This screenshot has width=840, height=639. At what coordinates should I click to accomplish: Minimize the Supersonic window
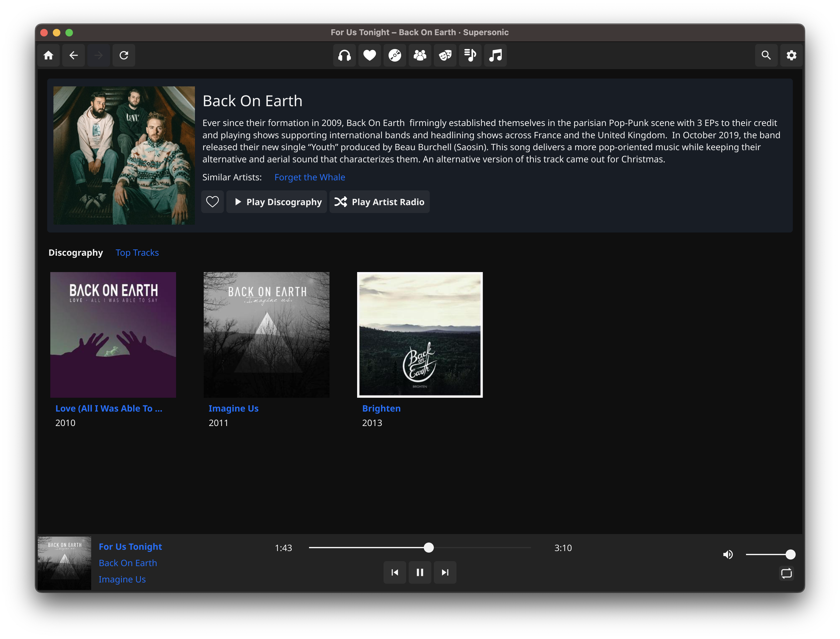click(56, 33)
